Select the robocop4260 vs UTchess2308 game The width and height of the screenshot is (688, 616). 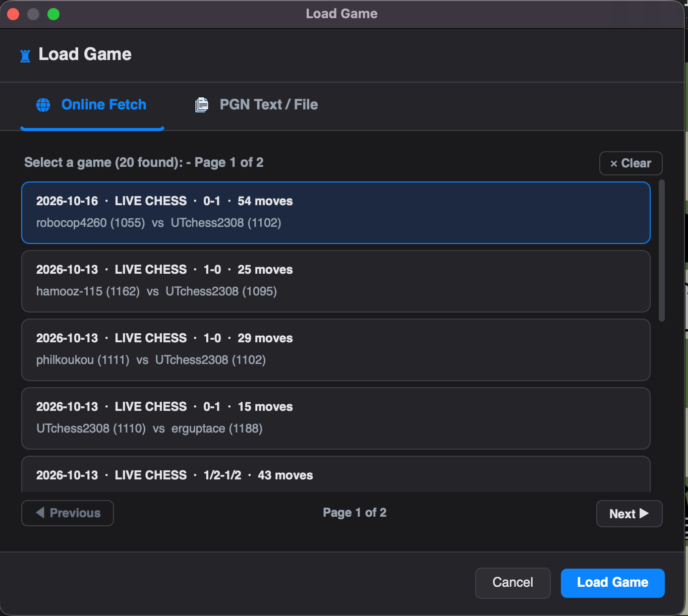coord(336,213)
